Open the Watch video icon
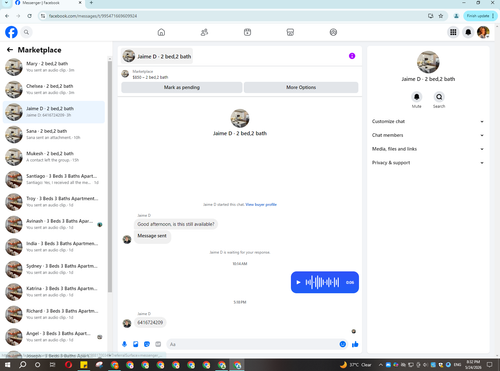 pos(247,32)
